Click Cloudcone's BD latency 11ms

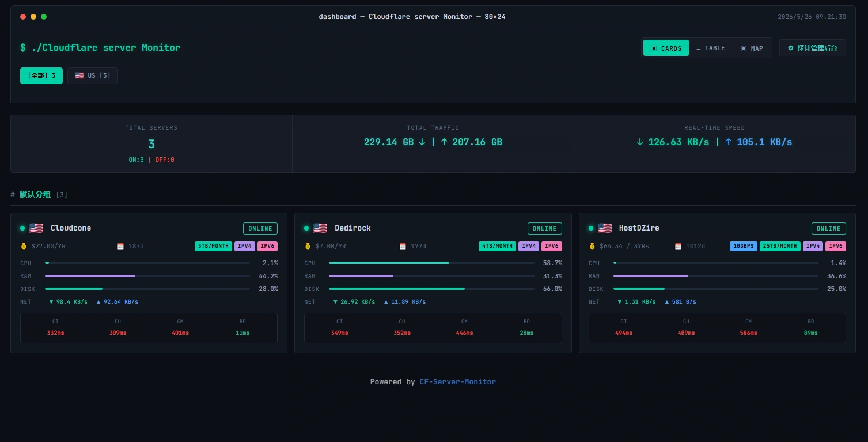click(x=242, y=333)
